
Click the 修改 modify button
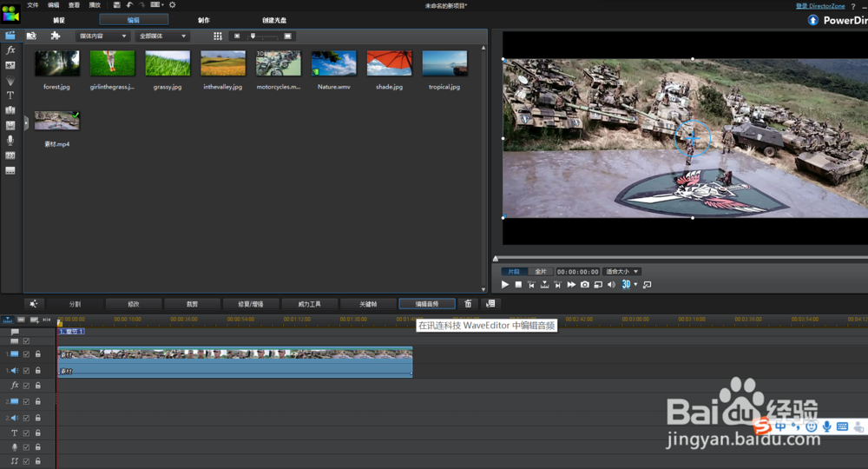134,304
